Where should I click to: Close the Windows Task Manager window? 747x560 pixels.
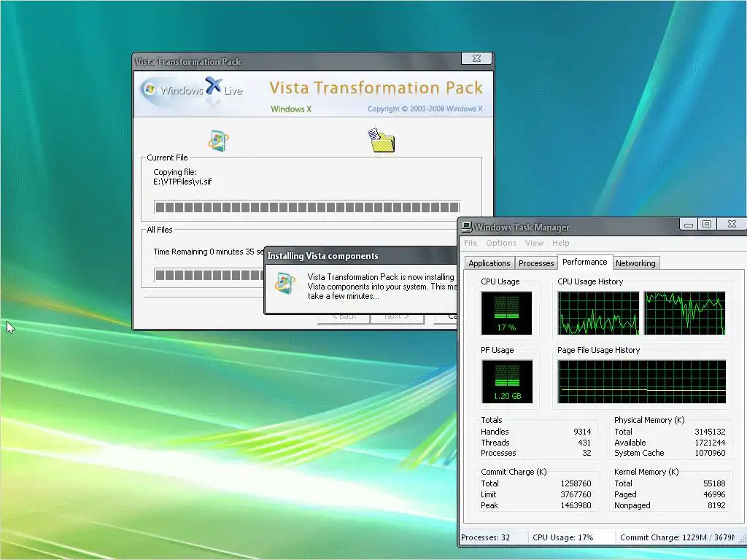(732, 225)
